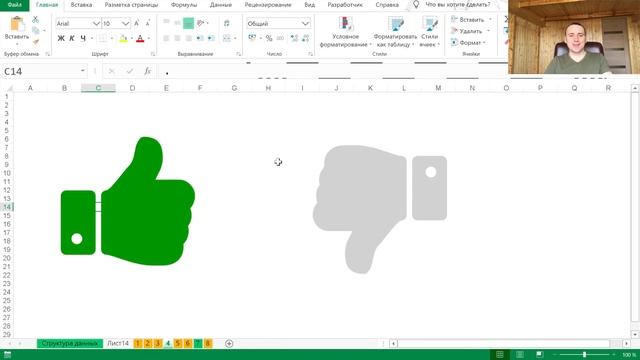Click the Copy icon in clipboard group

pyautogui.click(x=36, y=31)
